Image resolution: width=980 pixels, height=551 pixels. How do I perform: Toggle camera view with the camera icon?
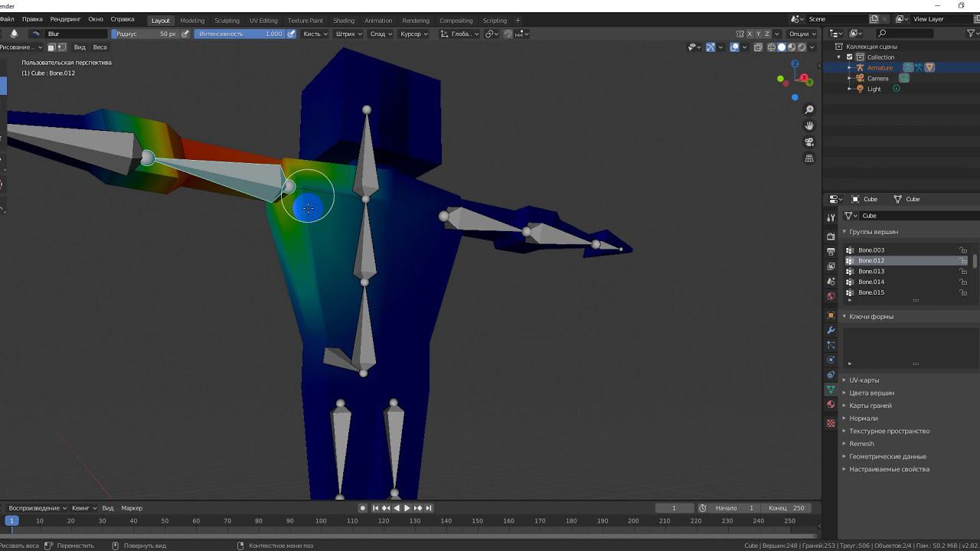809,142
